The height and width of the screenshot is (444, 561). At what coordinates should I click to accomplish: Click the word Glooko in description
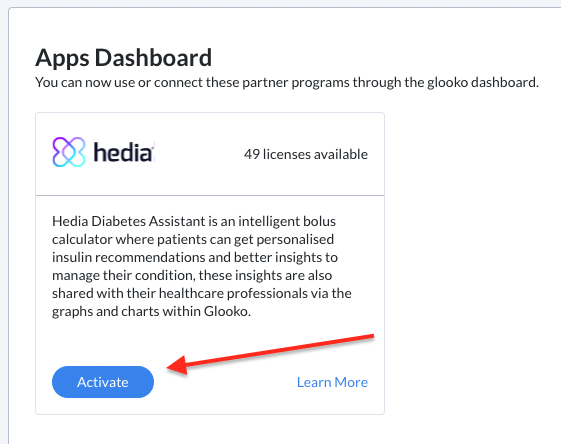point(226,311)
